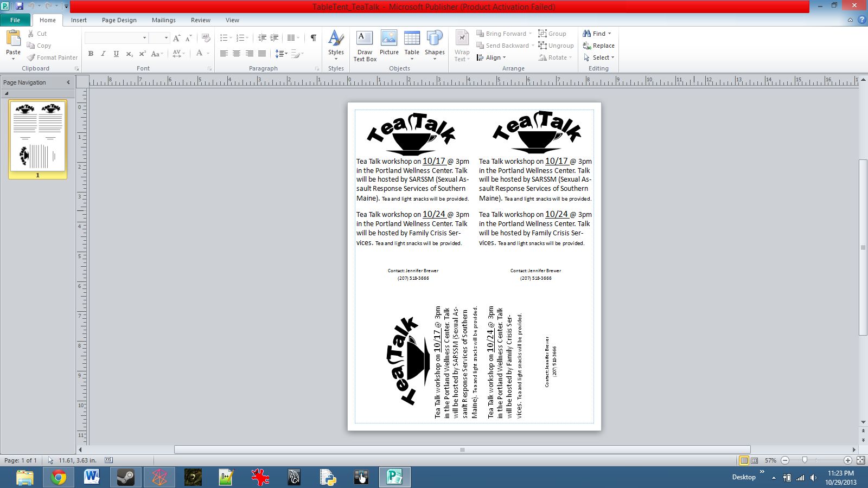The height and width of the screenshot is (488, 868).
Task: Align text right
Action: point(250,54)
